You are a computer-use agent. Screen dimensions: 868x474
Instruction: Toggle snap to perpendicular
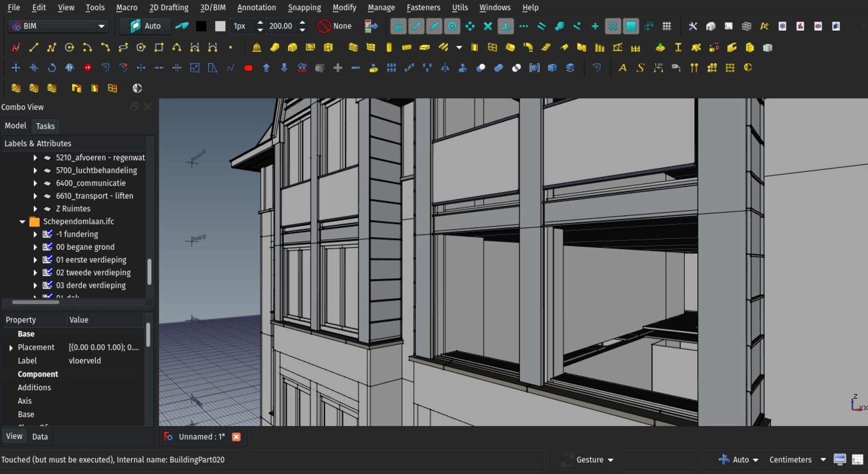(x=505, y=26)
